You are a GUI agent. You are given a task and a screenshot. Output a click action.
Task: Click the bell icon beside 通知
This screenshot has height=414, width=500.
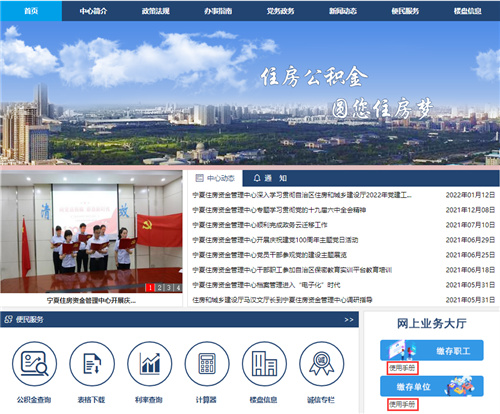pyautogui.click(x=257, y=178)
